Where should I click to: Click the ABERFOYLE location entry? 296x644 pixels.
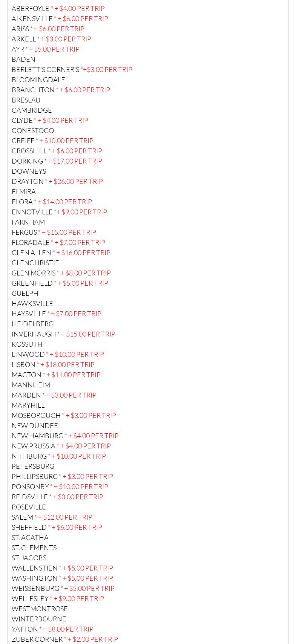pos(30,8)
